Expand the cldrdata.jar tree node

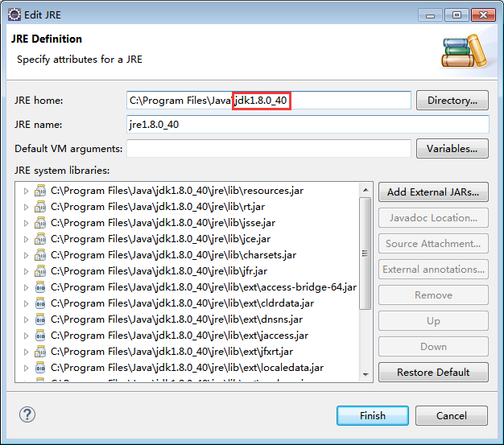pyautogui.click(x=26, y=303)
